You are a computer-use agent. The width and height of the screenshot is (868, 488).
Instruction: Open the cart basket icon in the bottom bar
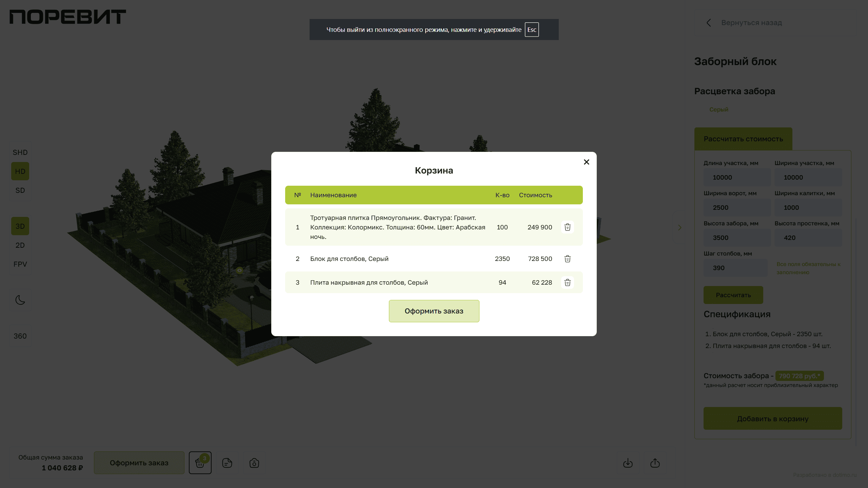200,463
